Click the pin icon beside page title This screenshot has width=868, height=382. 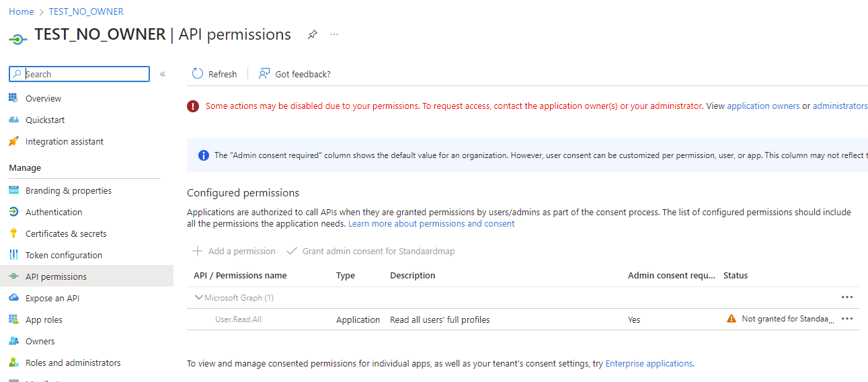pyautogui.click(x=312, y=34)
